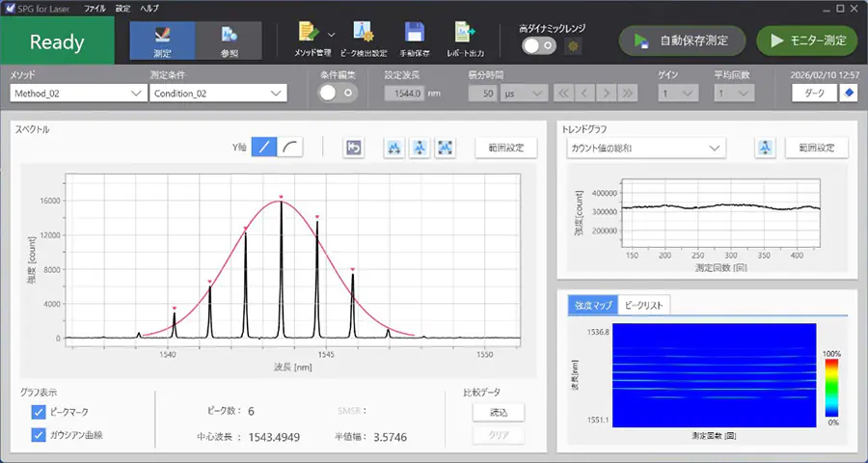Open ピーク検出設定 peak detection settings
868x463 pixels.
(364, 35)
